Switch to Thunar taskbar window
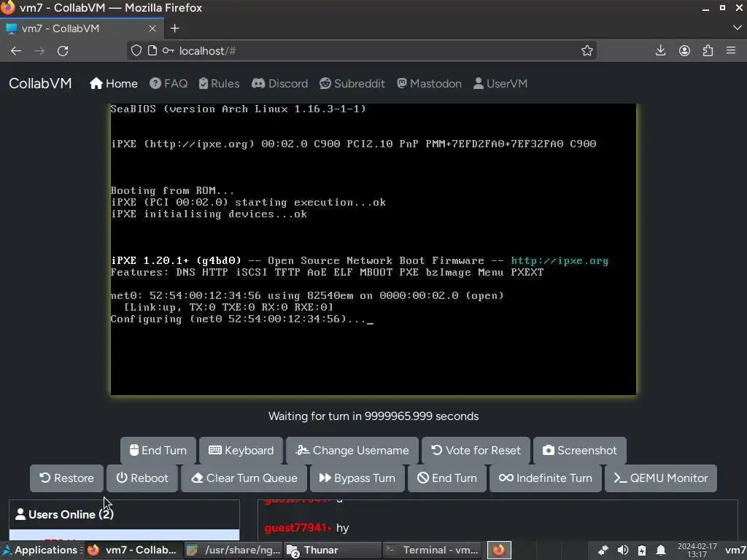This screenshot has height=560, width=747. pos(333,550)
